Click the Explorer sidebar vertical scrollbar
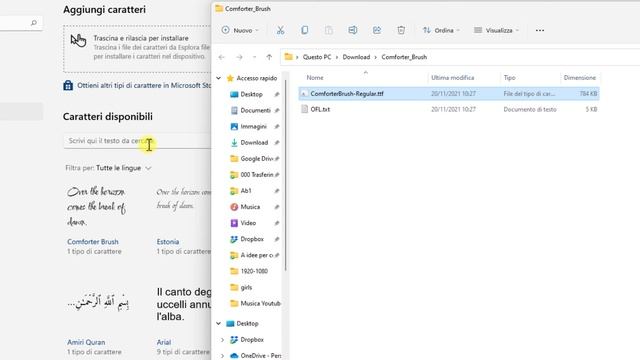Image resolution: width=640 pixels, height=360 pixels. pos(286,176)
